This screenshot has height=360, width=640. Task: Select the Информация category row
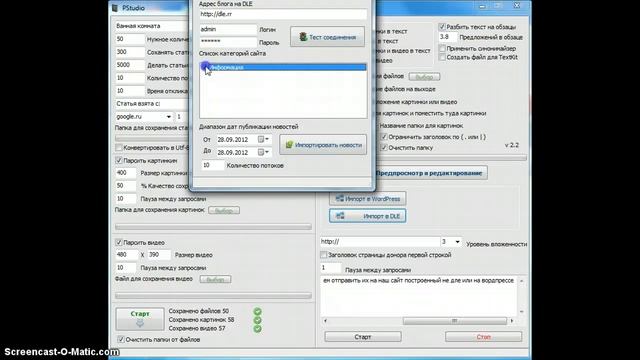(283, 67)
